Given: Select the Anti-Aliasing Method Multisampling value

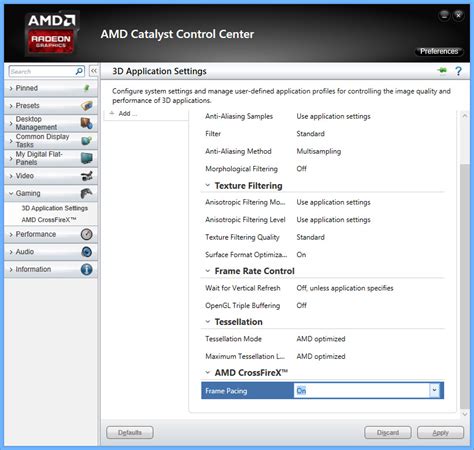Looking at the screenshot, I should (x=319, y=151).
